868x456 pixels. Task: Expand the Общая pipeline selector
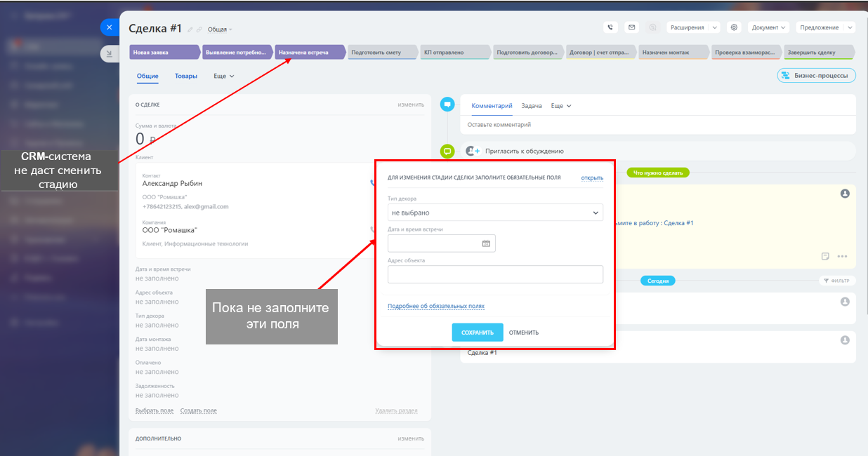[x=220, y=29]
